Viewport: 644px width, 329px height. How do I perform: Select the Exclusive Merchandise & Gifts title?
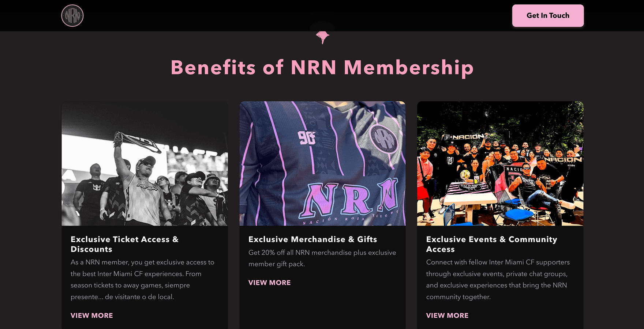(312, 239)
